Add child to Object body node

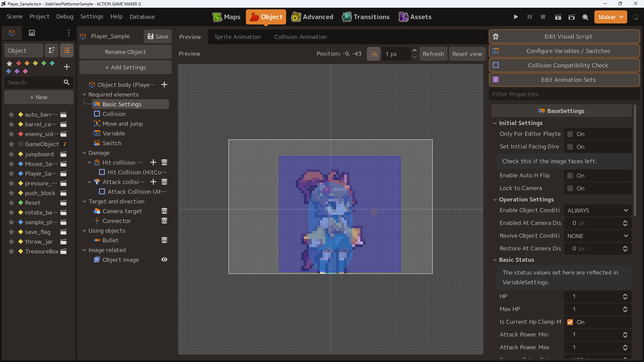coord(164,84)
